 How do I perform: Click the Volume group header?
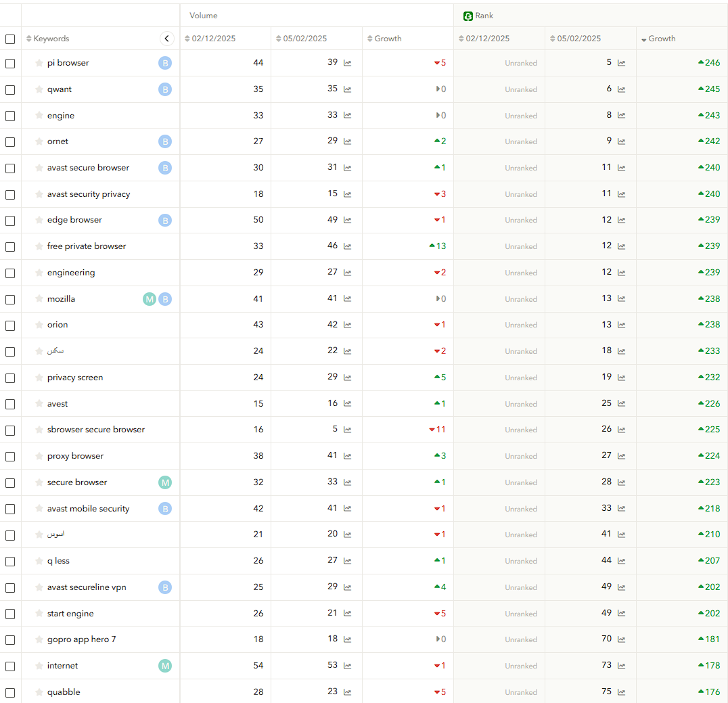click(x=204, y=16)
